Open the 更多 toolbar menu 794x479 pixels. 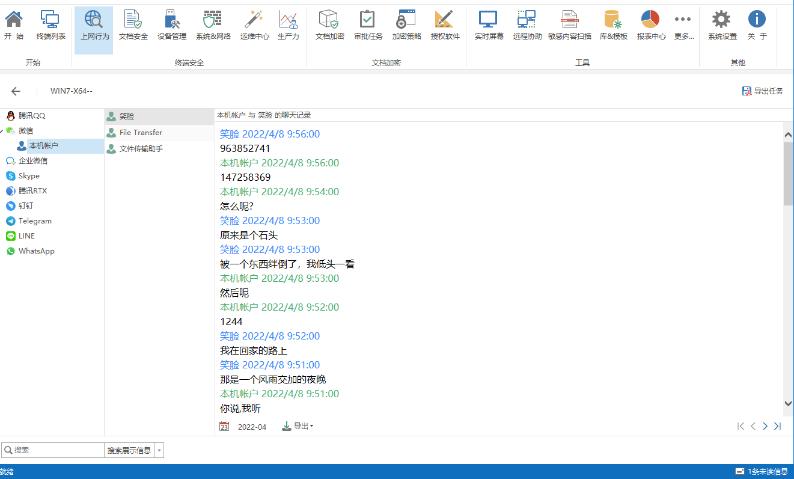(683, 24)
